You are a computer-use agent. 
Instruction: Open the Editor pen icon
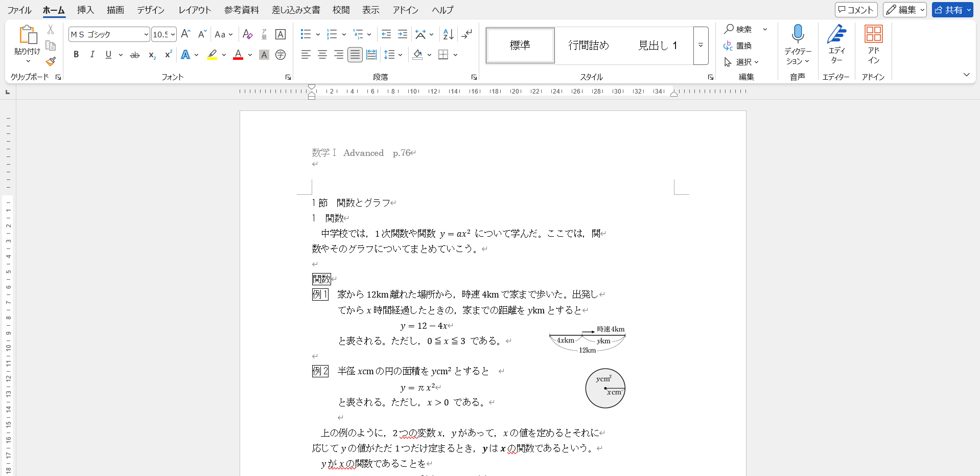836,34
